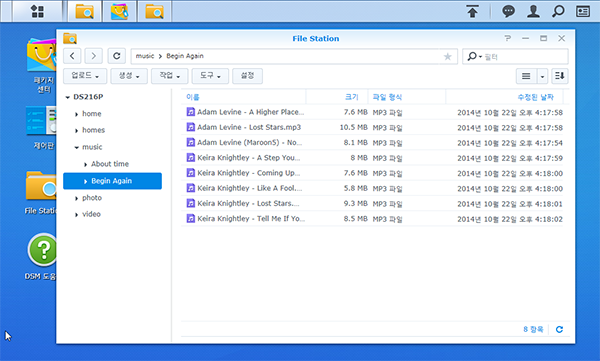Click File Station window title icon

click(70, 38)
